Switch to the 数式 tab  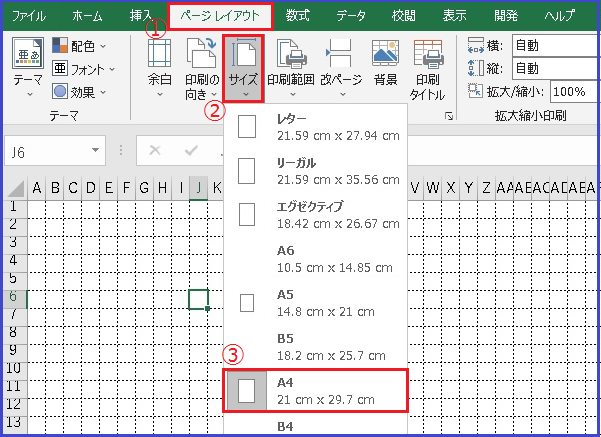(297, 16)
